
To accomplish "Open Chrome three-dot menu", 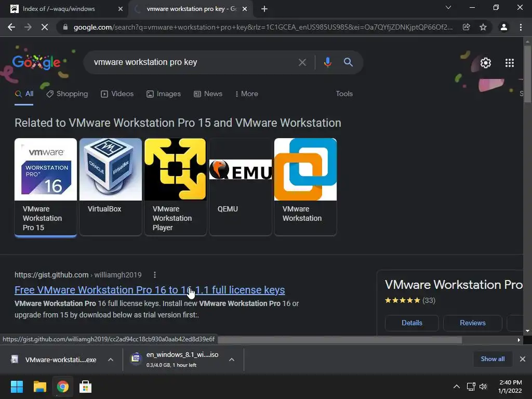I will (521, 27).
